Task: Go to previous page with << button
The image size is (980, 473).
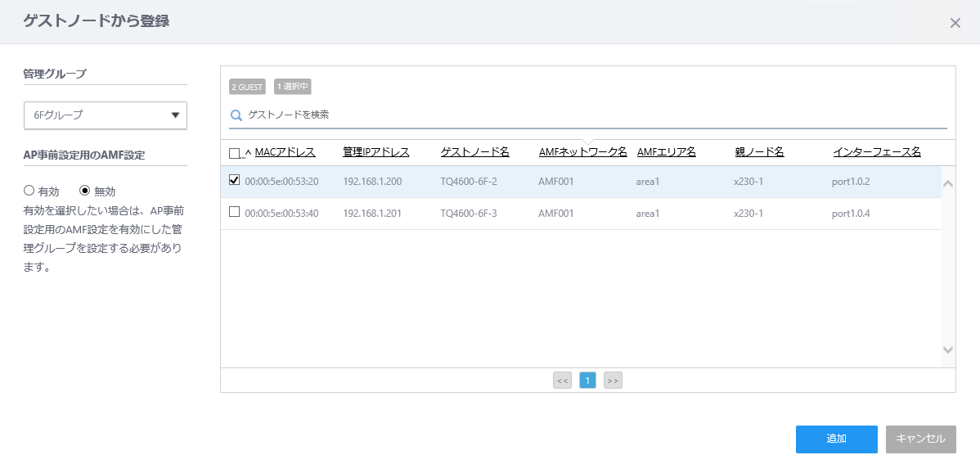Action: point(563,380)
